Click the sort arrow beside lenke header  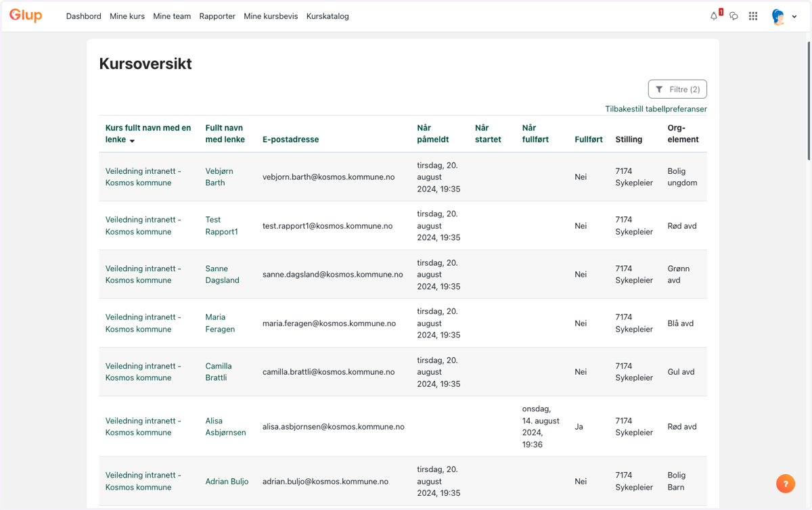pos(132,141)
